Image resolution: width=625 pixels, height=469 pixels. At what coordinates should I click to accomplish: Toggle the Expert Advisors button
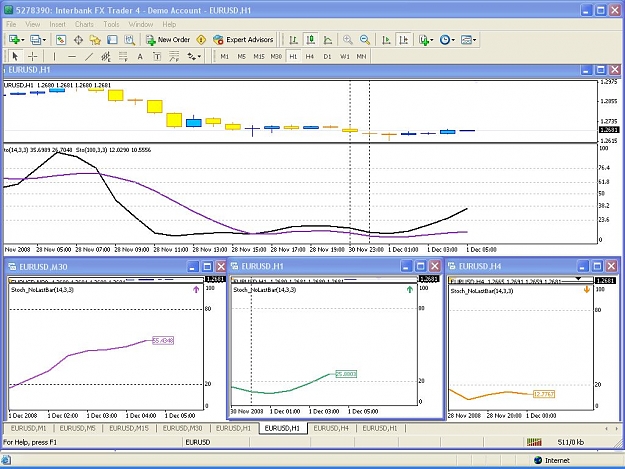243,40
